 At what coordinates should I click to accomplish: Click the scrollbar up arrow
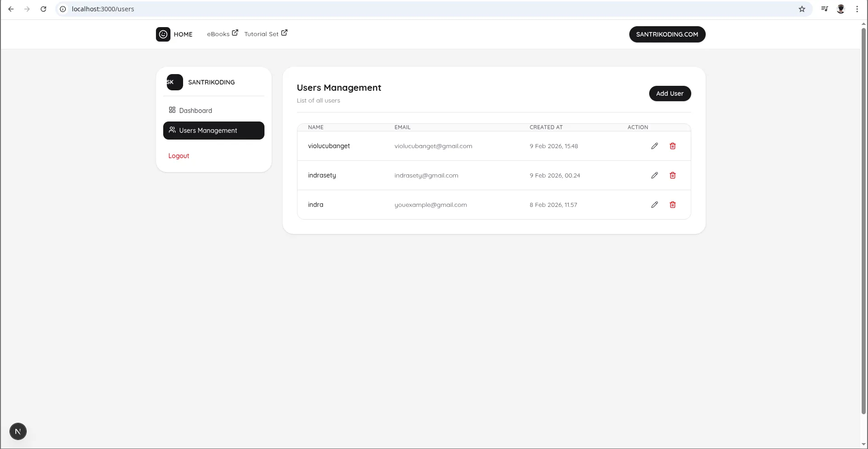864,23
